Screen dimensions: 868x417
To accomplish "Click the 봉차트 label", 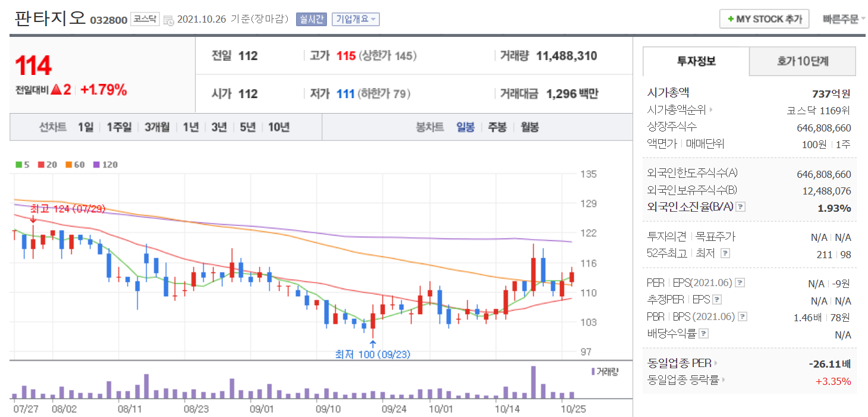I will (x=430, y=127).
